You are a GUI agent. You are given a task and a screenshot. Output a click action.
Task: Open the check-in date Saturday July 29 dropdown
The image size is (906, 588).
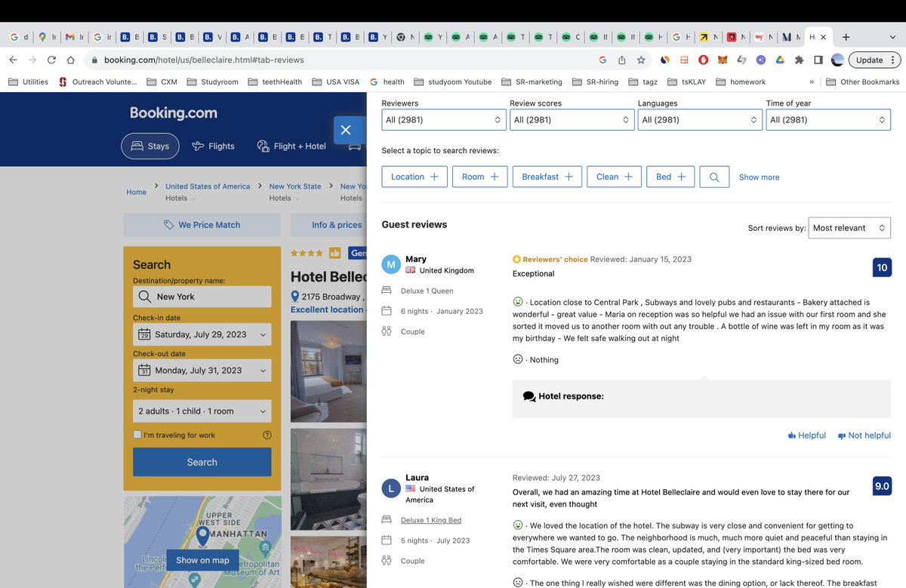202,334
